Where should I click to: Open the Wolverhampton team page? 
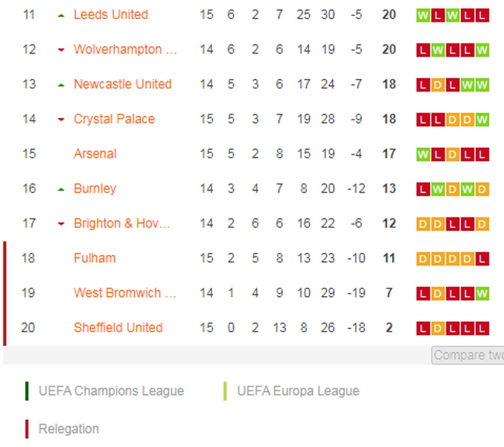coord(125,50)
